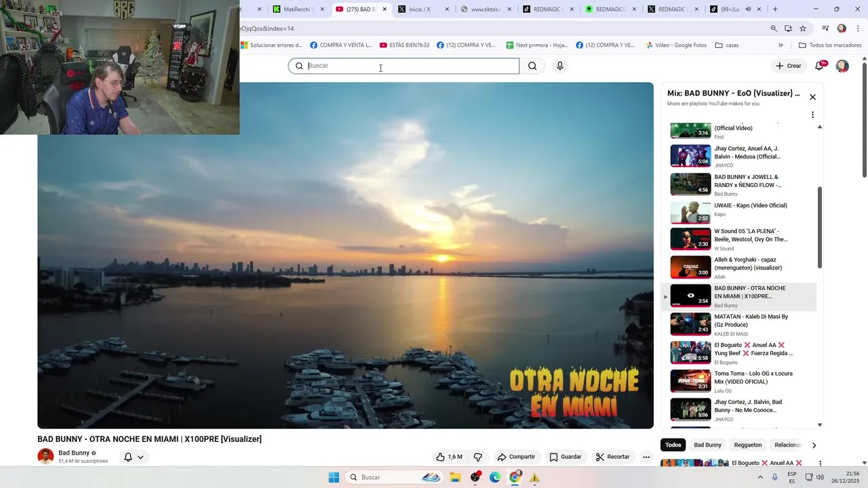This screenshot has height=488, width=868.
Task: Open Todos los marcadores folder
Action: [830, 45]
